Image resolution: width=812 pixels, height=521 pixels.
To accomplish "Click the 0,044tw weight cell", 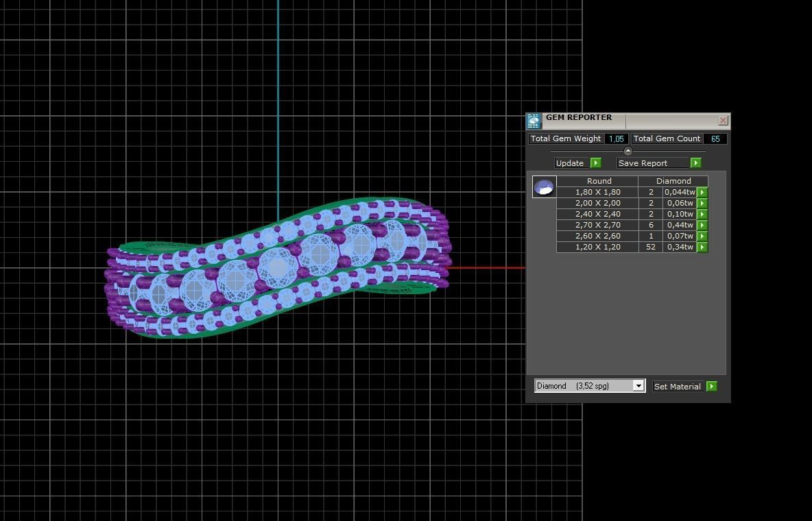I will tap(680, 192).
